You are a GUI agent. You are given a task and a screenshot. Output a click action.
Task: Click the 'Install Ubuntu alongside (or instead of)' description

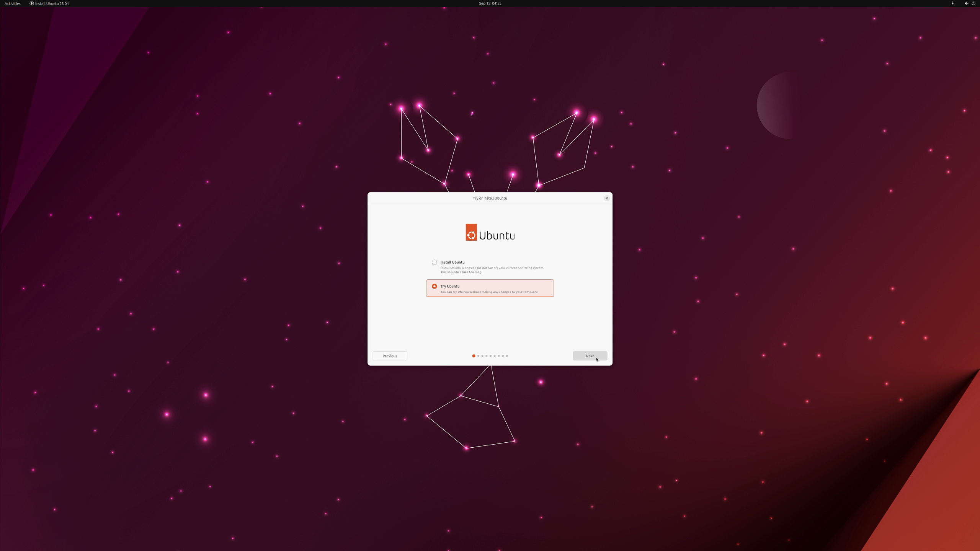[492, 270]
